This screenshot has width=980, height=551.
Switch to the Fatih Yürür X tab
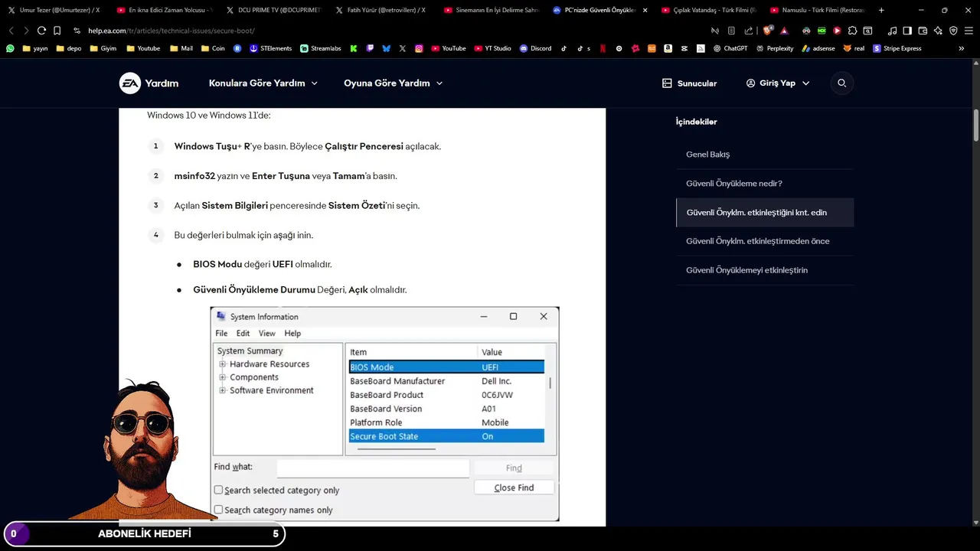[x=382, y=10]
